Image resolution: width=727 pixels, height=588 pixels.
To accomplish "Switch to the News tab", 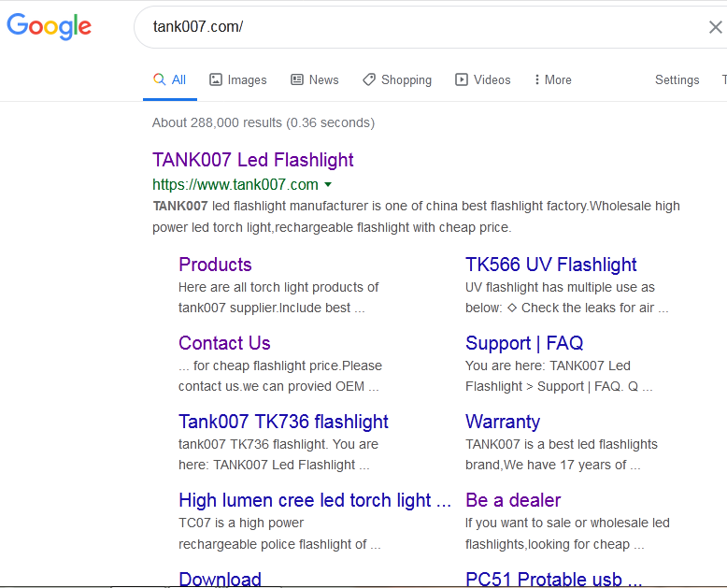I will (x=314, y=79).
